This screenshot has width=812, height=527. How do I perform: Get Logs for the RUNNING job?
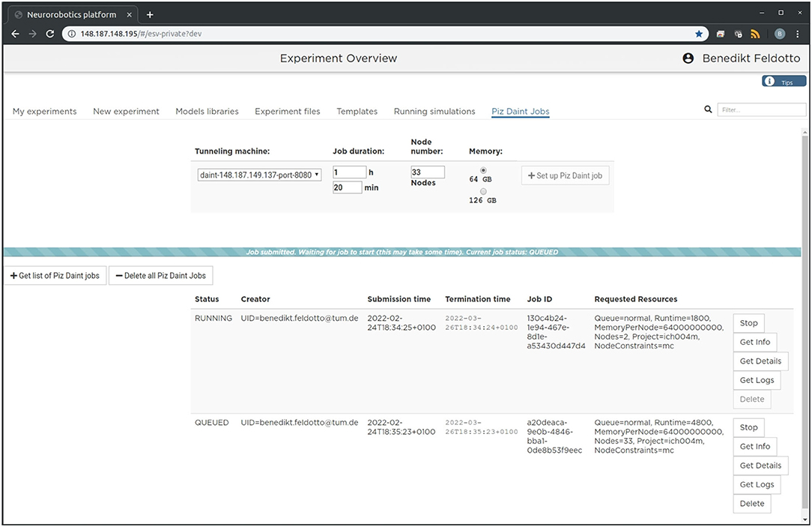pos(757,380)
